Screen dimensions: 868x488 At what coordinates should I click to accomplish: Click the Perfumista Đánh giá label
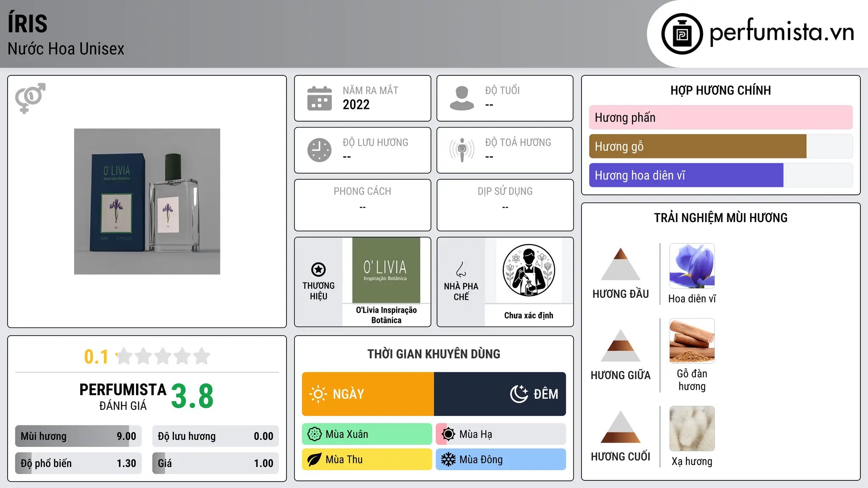click(x=123, y=396)
